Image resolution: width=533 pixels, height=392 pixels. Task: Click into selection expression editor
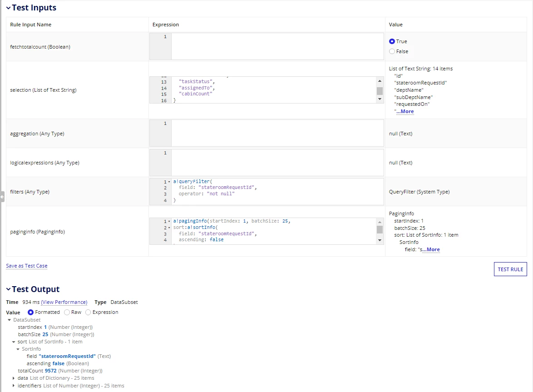(274, 90)
